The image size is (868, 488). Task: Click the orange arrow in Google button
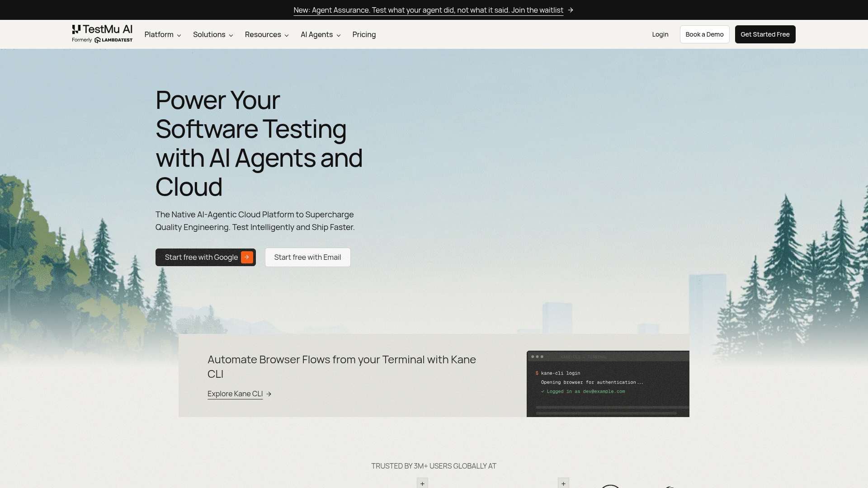click(247, 257)
